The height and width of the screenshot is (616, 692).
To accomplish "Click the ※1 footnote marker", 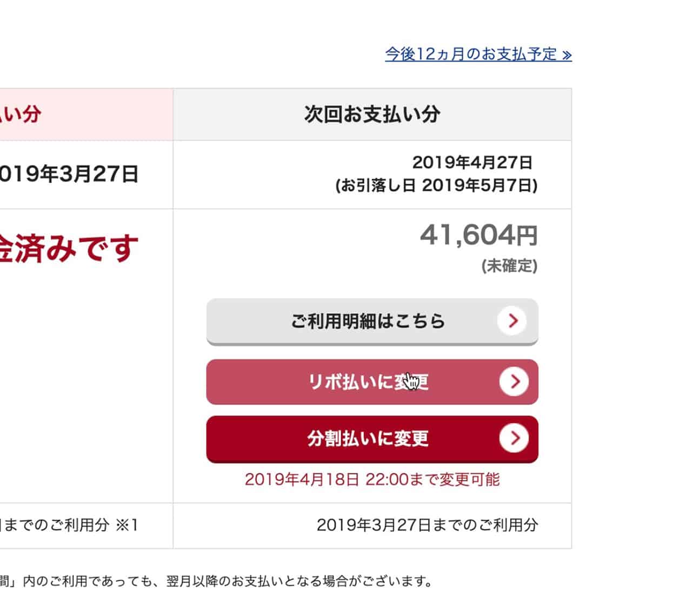I will pyautogui.click(x=127, y=525).
